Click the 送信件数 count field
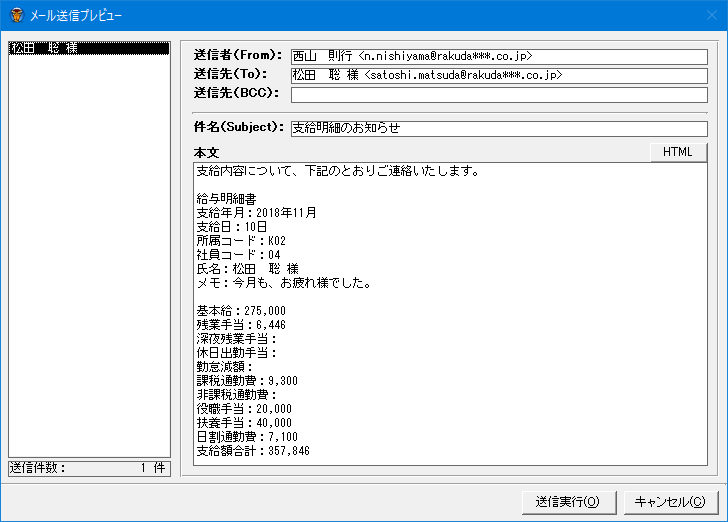Screen dimensions: 728x522 89,468
